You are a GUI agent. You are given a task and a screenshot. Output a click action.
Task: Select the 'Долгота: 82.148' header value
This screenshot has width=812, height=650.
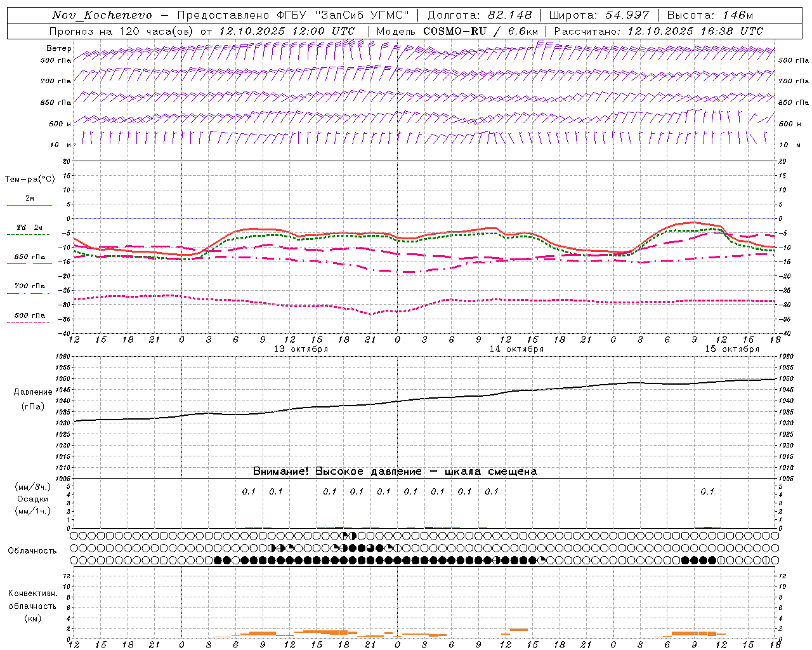[480, 15]
